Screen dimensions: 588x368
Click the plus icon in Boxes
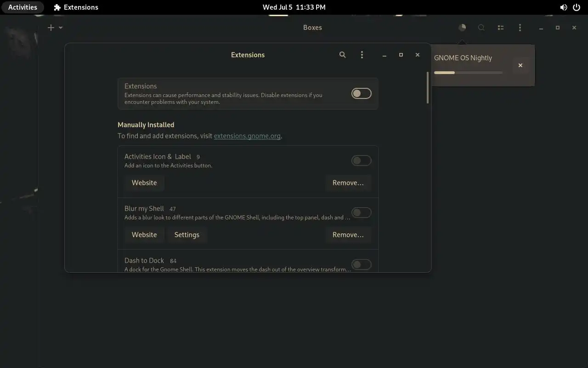click(51, 28)
